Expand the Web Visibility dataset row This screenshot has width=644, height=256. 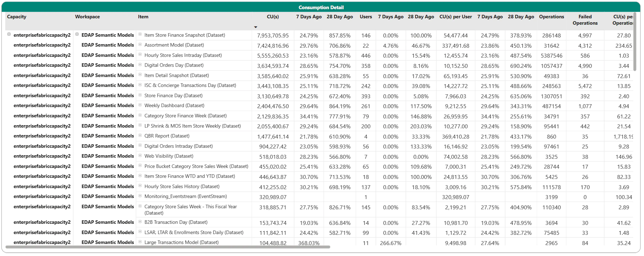tap(140, 155)
